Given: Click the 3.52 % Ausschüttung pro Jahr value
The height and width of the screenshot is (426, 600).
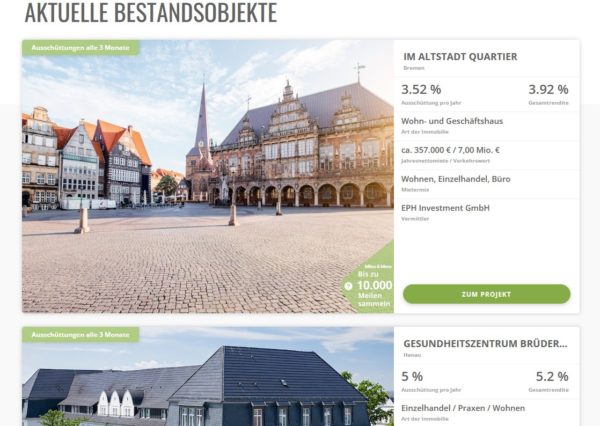Looking at the screenshot, I should pyautogui.click(x=421, y=90).
